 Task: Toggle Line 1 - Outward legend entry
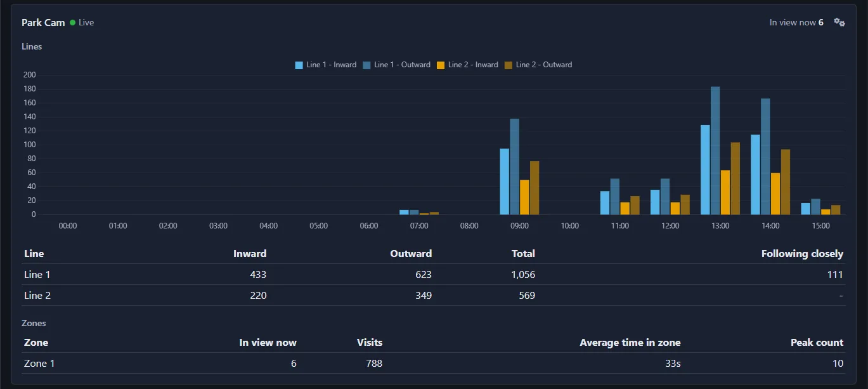[397, 65]
